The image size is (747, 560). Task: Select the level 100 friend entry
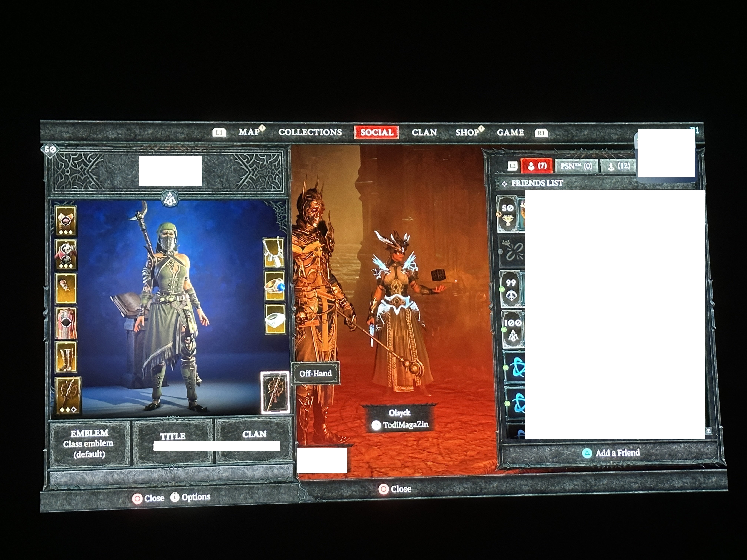tap(513, 329)
